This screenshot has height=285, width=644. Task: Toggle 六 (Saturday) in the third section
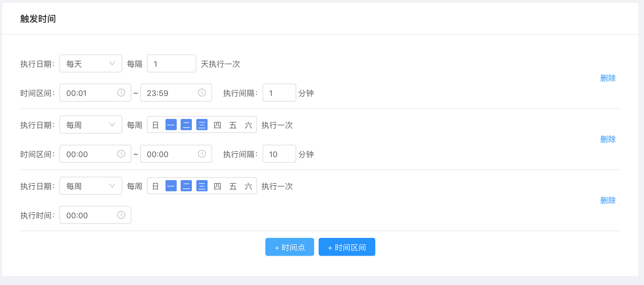tap(248, 186)
